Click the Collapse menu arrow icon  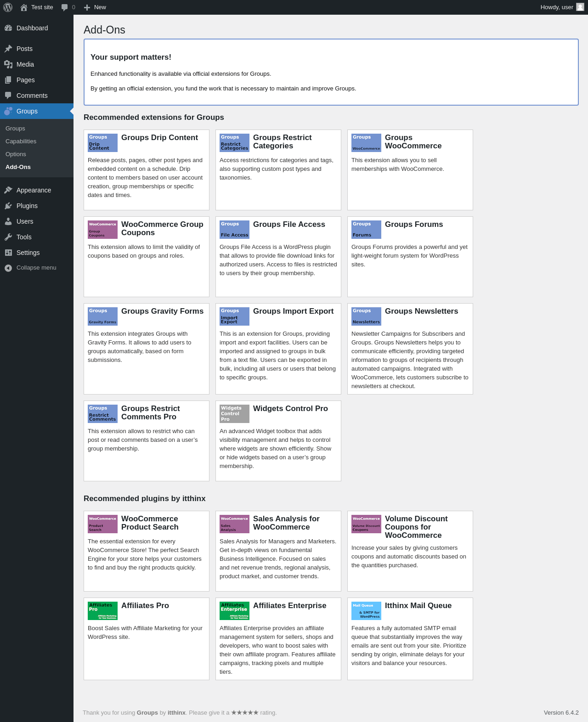pos(8,268)
